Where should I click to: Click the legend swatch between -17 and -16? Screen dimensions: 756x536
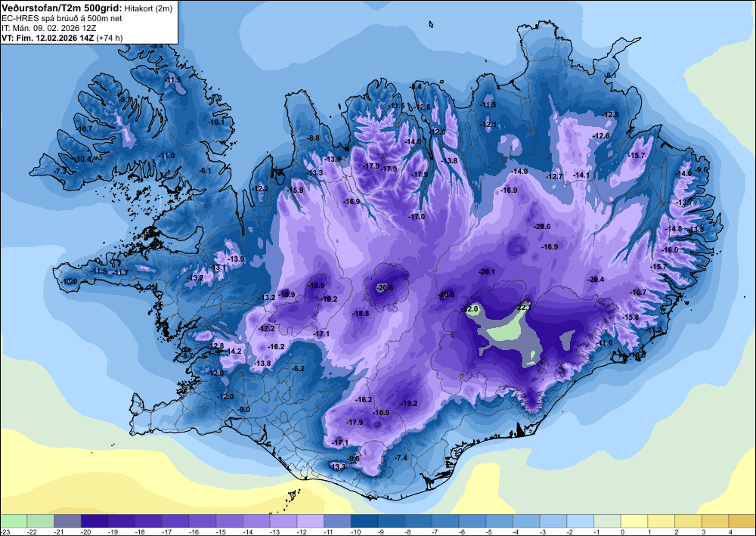(x=175, y=521)
